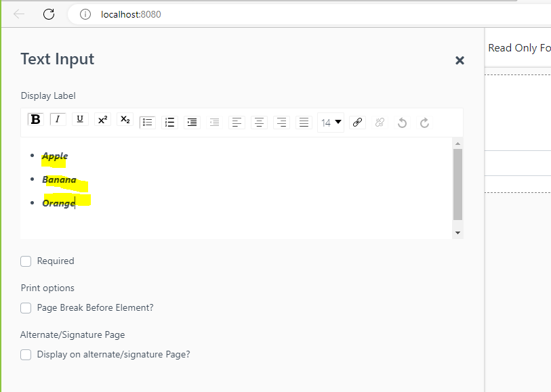Image resolution: width=551 pixels, height=392 pixels.
Task: Close the Text Input panel
Action: pyautogui.click(x=460, y=60)
